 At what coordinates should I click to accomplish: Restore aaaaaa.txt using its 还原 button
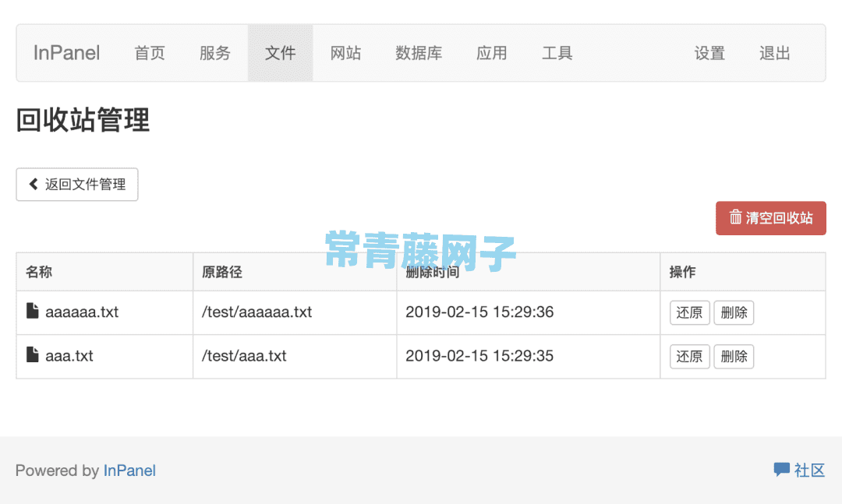689,312
